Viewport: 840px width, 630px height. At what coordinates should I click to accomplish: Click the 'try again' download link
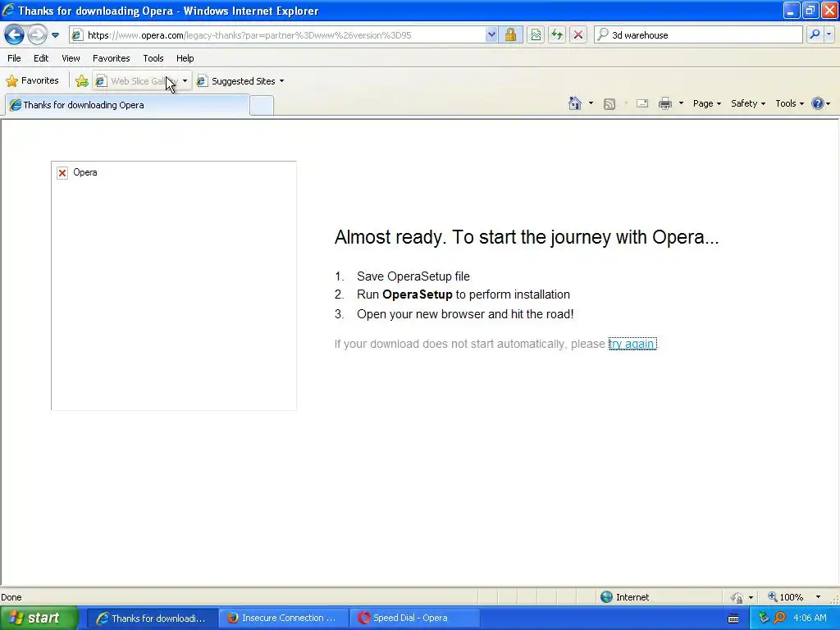(x=632, y=344)
